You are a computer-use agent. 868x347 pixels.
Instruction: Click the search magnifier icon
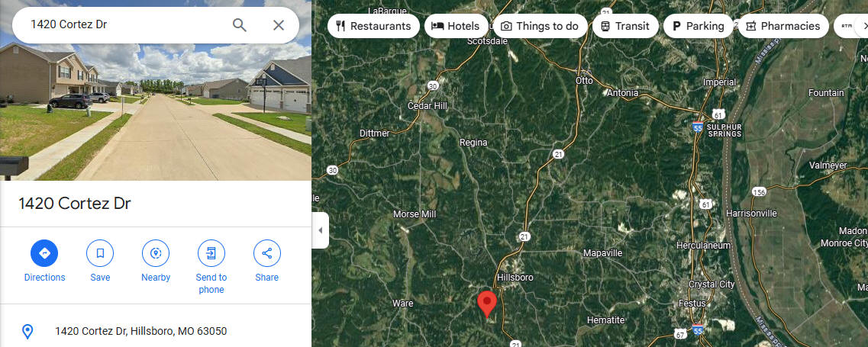tap(239, 25)
